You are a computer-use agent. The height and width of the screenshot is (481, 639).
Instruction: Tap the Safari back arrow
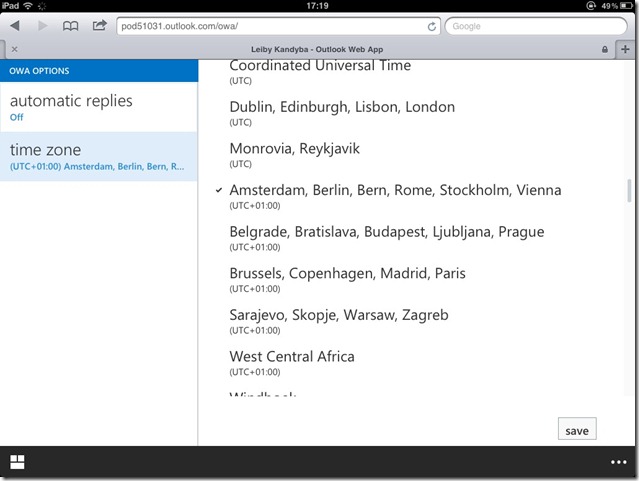15,26
